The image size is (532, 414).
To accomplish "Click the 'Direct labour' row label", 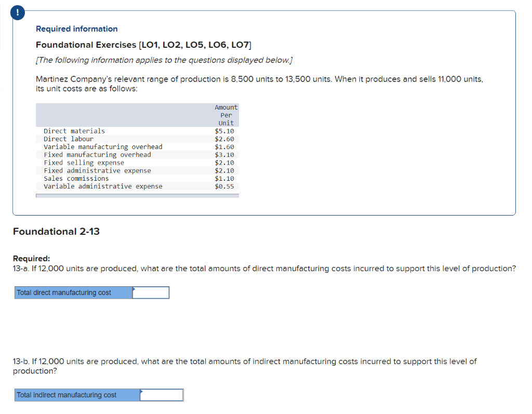I will tap(69, 139).
